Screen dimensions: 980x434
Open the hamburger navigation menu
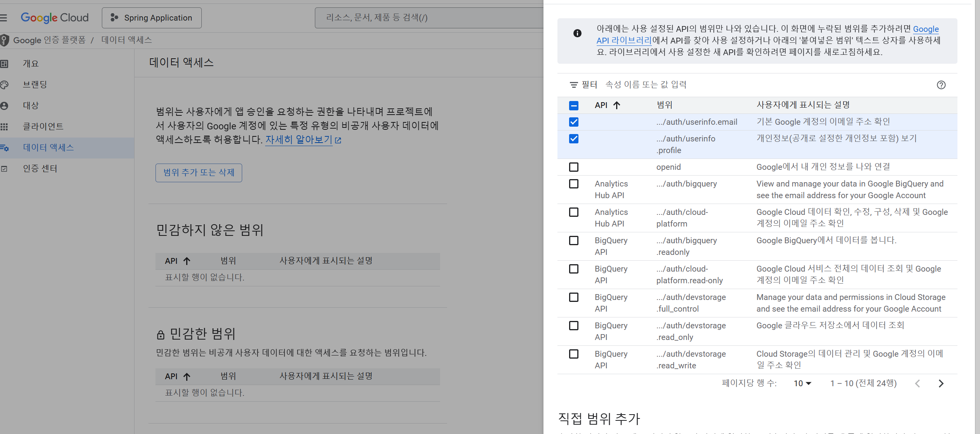point(4,17)
